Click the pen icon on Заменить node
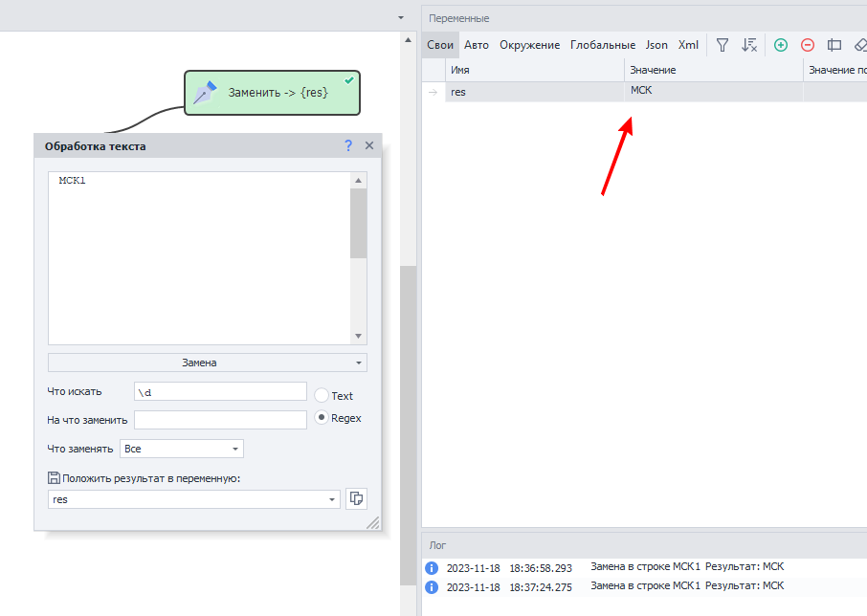867x616 pixels. pos(205,92)
